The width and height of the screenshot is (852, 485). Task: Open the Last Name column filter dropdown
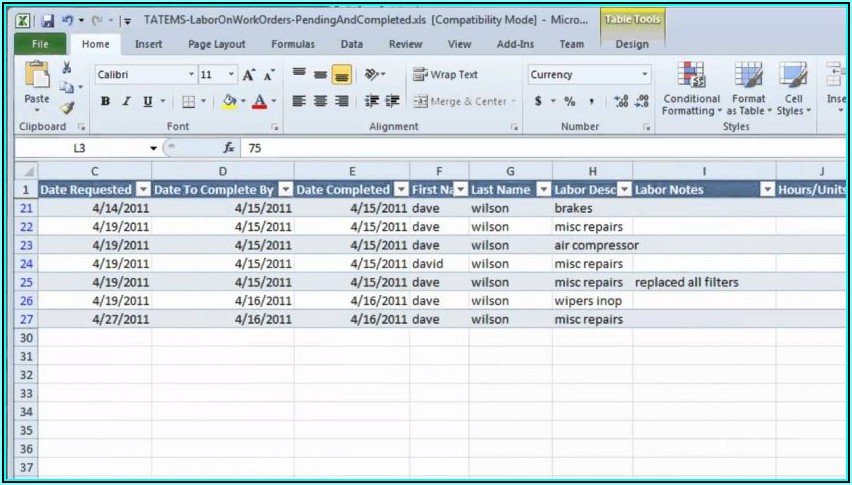(544, 190)
